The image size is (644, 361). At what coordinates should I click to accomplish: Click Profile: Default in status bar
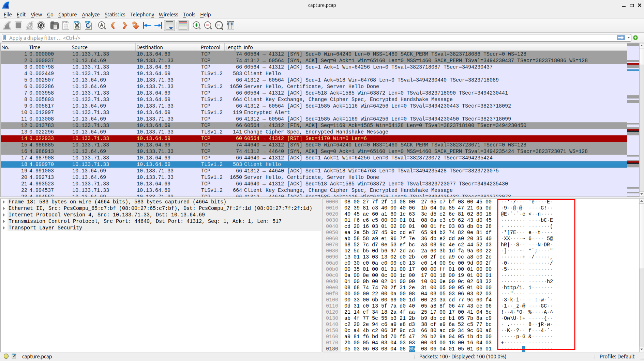click(617, 356)
